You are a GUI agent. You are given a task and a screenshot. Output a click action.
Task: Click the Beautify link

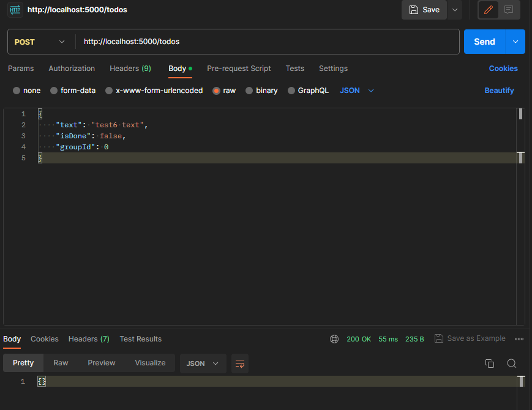click(x=499, y=91)
